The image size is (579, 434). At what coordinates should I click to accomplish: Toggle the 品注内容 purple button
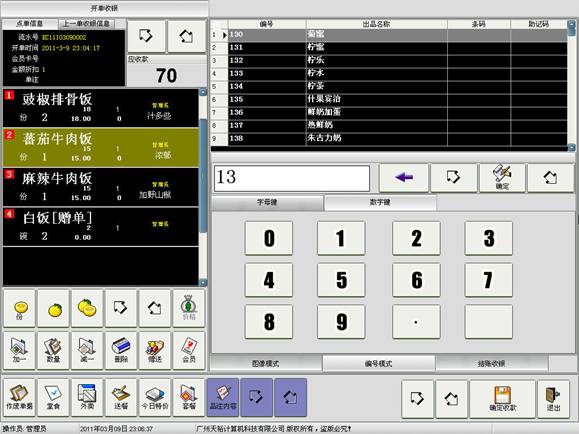click(223, 397)
